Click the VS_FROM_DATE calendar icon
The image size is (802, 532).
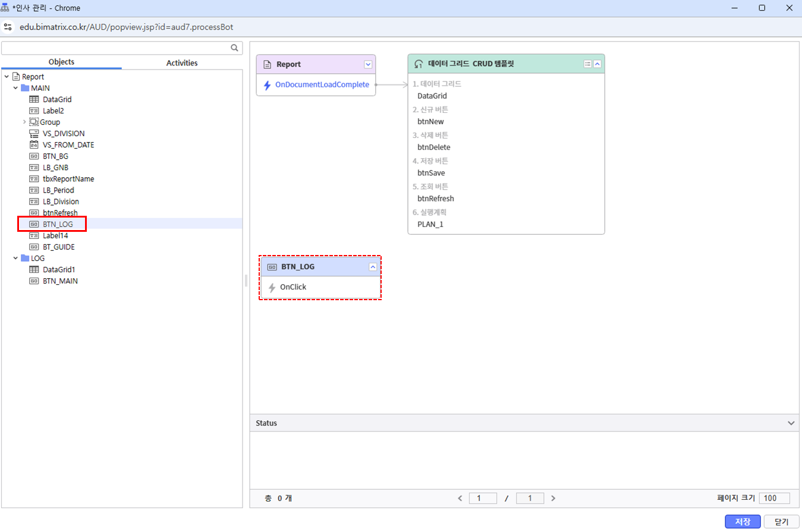34,145
